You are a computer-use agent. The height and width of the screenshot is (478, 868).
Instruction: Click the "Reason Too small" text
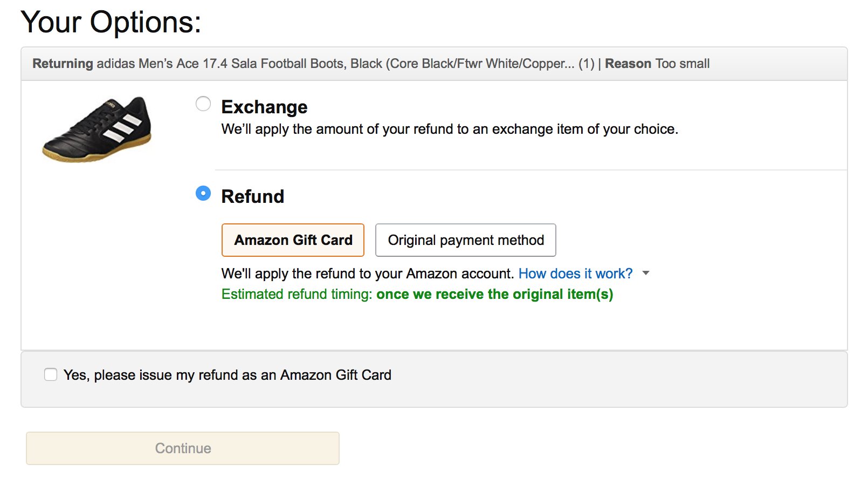[657, 64]
